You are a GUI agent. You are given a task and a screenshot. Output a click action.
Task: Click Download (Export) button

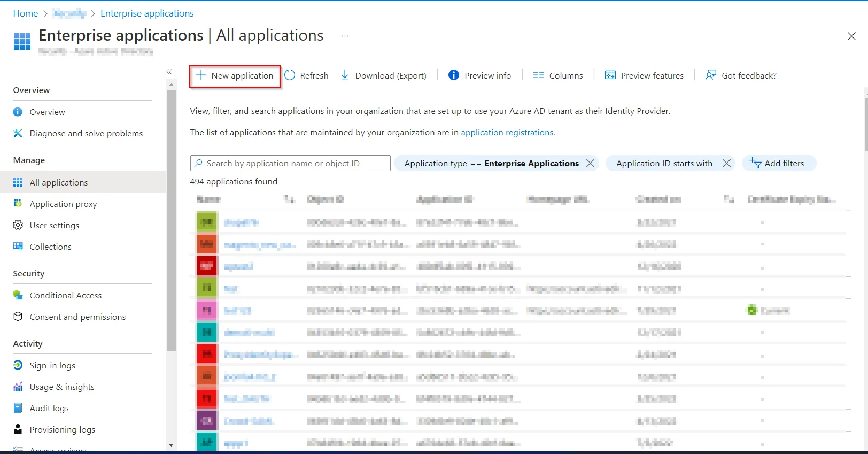(384, 75)
